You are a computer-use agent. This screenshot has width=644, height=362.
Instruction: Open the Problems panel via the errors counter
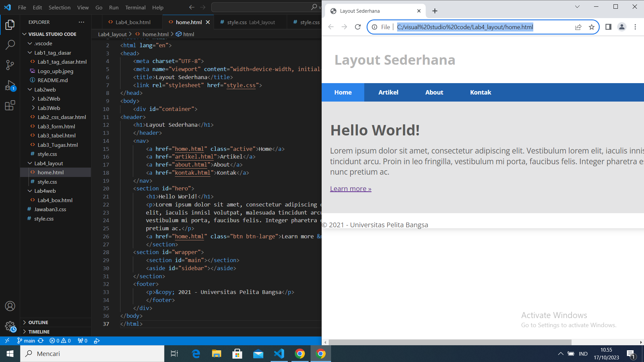[x=60, y=341]
